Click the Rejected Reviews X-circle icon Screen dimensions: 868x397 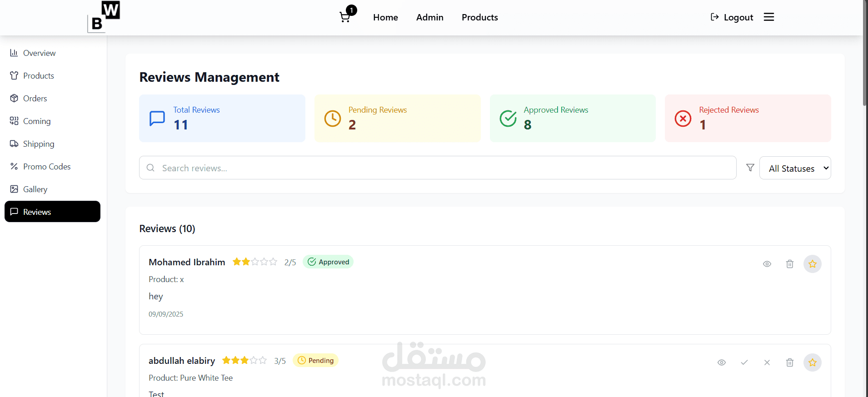683,119
